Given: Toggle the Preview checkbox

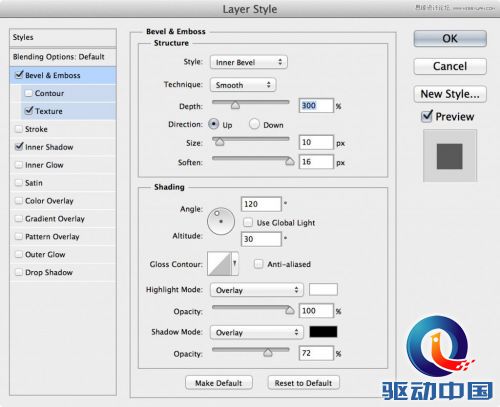Looking at the screenshot, I should click(427, 116).
